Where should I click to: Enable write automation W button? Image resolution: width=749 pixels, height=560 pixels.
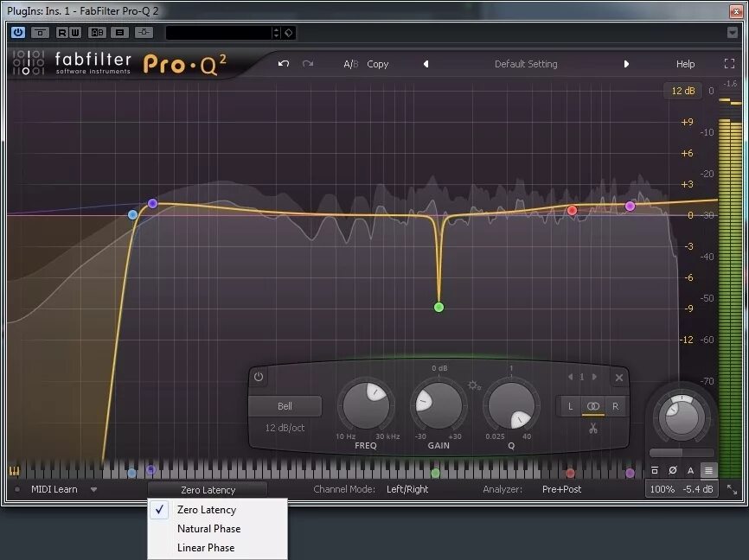pos(75,33)
